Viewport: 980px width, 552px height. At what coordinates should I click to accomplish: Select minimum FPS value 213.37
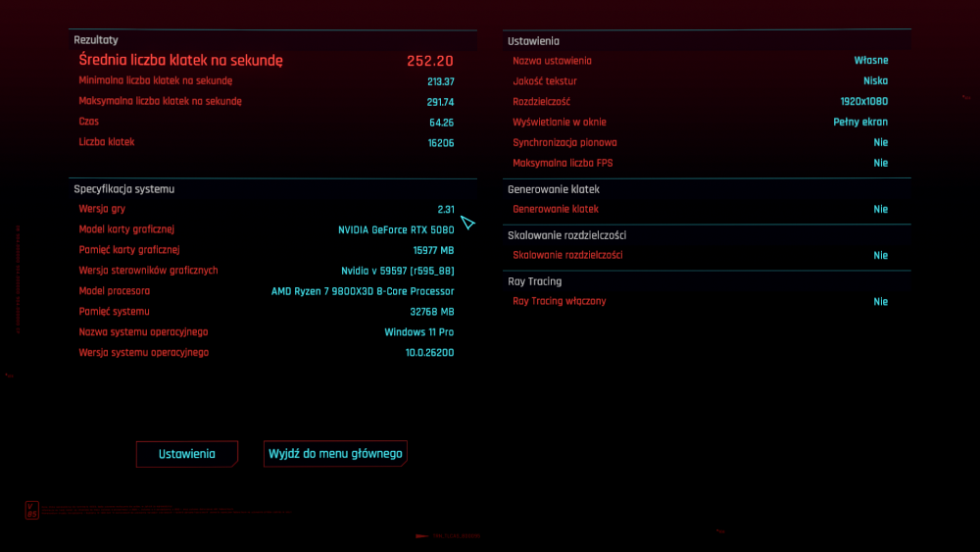pyautogui.click(x=441, y=82)
